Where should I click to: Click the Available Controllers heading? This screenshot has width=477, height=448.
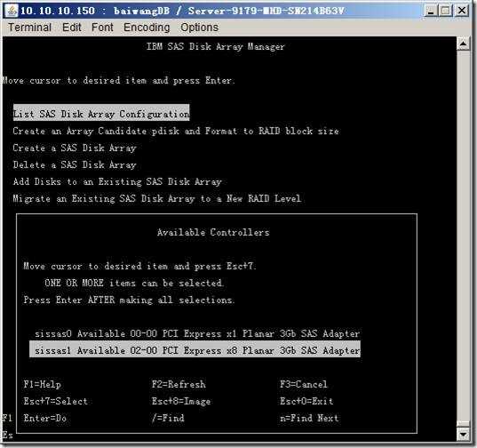[213, 233]
